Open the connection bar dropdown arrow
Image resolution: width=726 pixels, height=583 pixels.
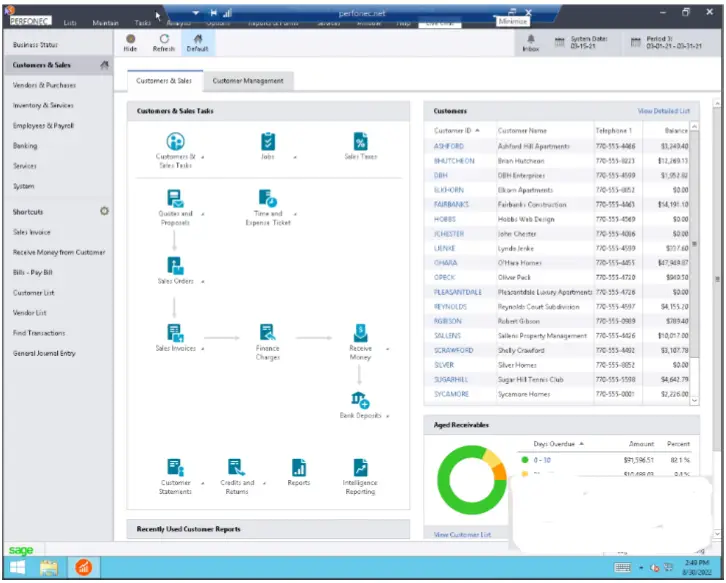[196, 13]
